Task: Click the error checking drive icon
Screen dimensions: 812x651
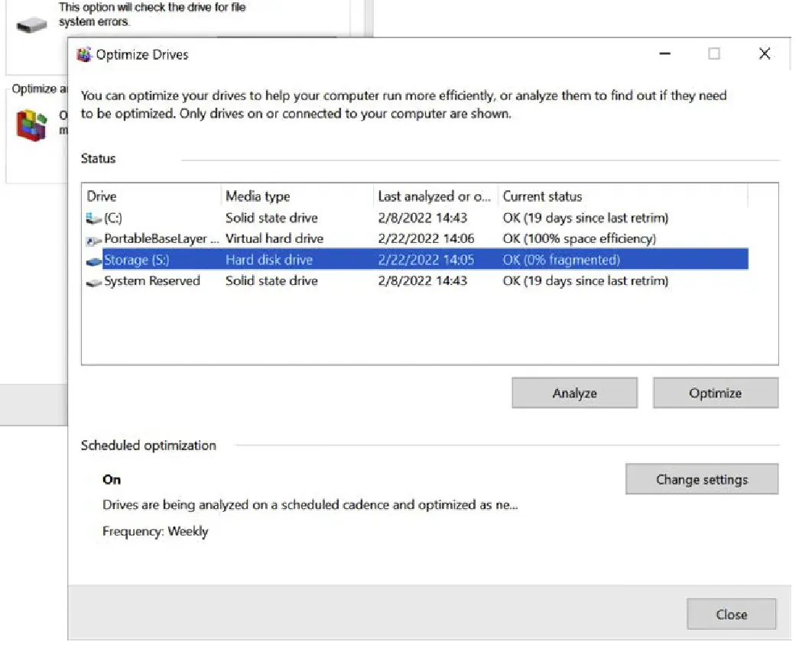Action: (31, 24)
